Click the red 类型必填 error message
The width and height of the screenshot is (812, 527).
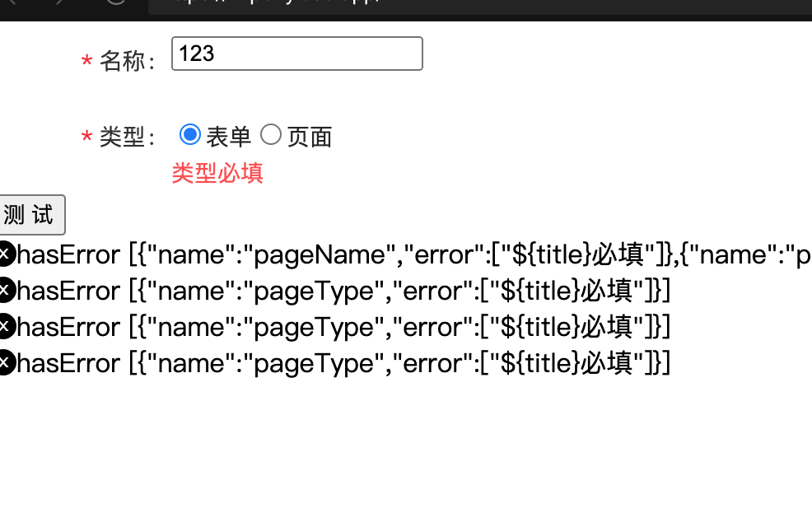pos(216,174)
